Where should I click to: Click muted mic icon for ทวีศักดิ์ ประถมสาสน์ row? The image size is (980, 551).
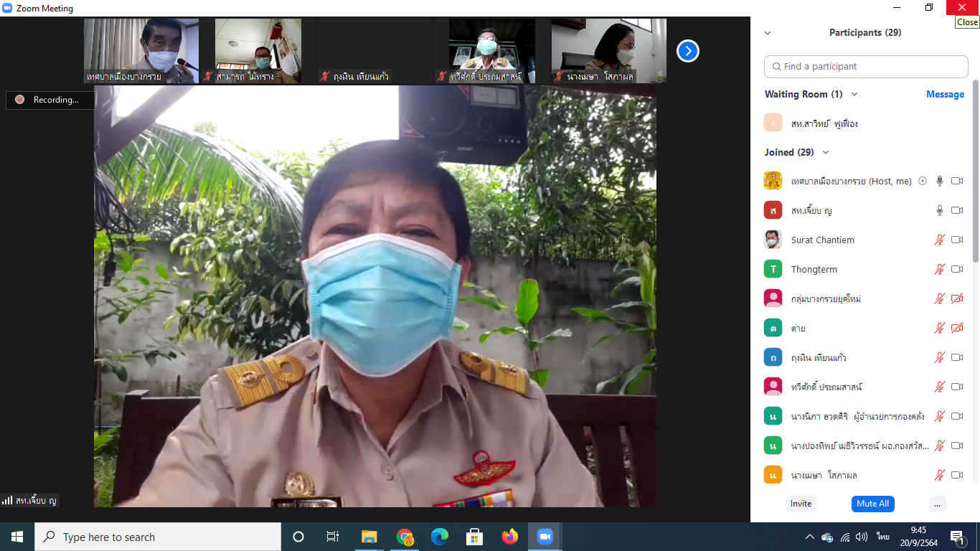(940, 387)
